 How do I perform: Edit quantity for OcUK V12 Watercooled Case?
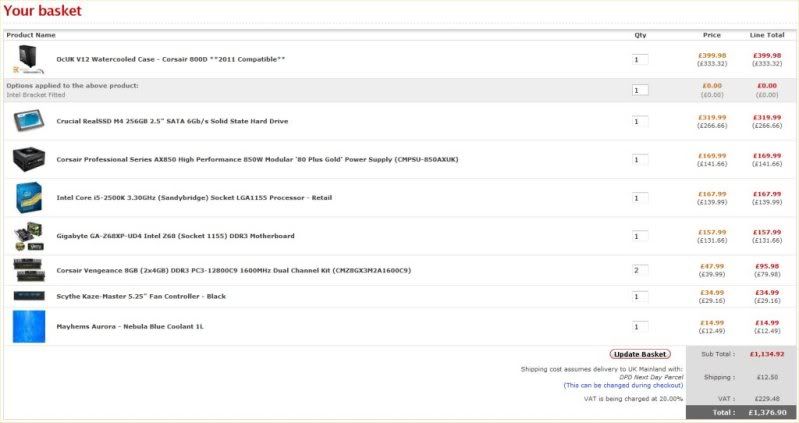tap(640, 60)
